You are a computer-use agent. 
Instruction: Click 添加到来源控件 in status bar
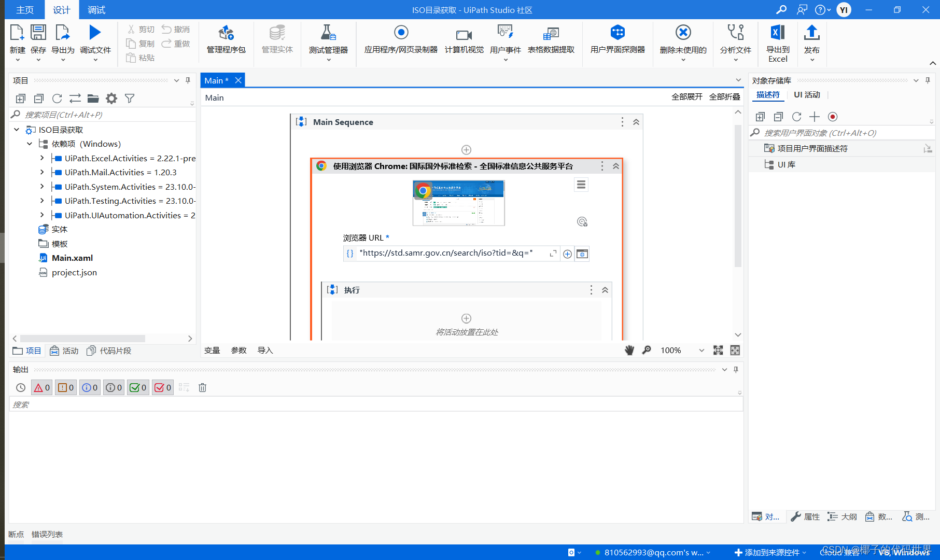[x=770, y=553]
